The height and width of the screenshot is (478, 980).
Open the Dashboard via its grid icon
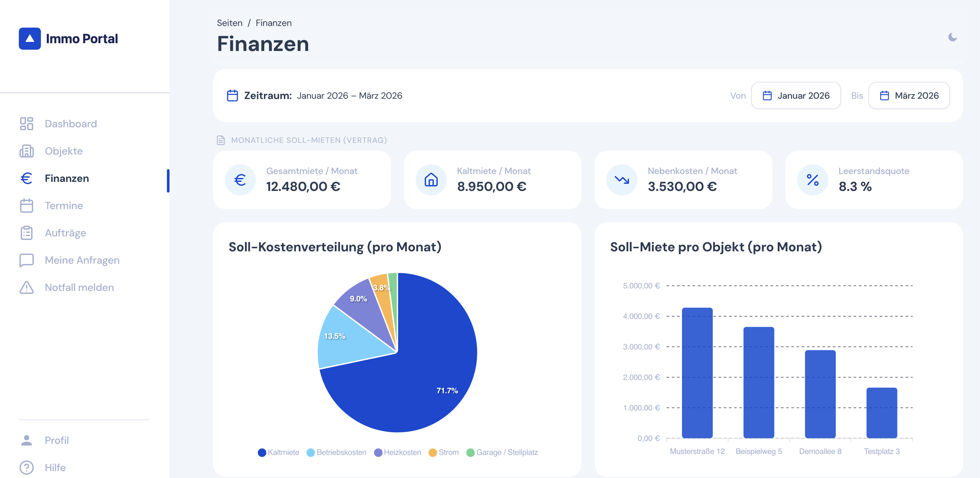pyautogui.click(x=26, y=124)
